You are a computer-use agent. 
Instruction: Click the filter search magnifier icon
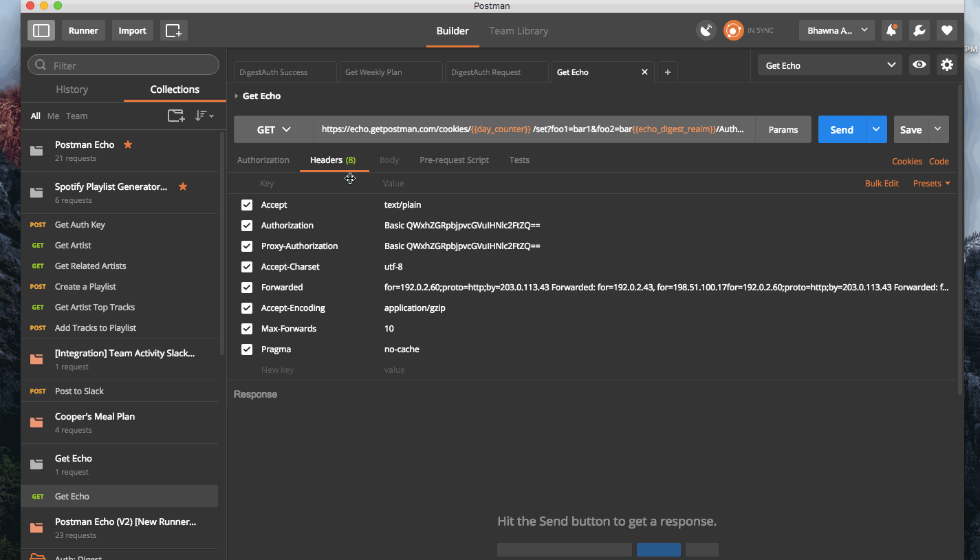pyautogui.click(x=41, y=65)
